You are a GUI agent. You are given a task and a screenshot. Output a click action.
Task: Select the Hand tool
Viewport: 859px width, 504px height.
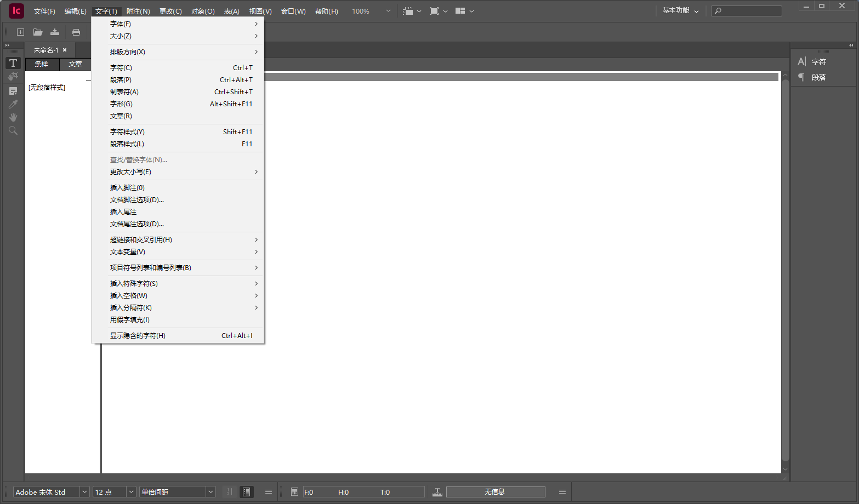tap(13, 117)
